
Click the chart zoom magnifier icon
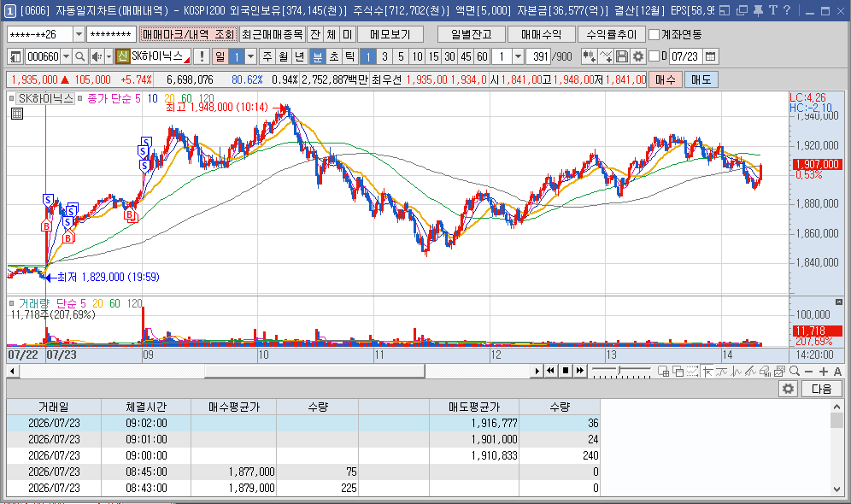795,371
